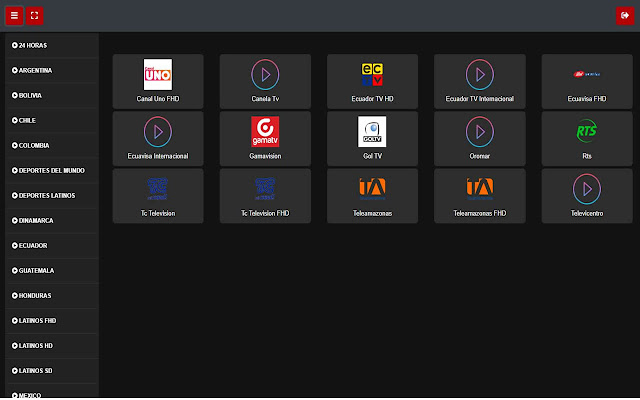
Task: Open the DINAMARCA category
Action: [x=52, y=220]
